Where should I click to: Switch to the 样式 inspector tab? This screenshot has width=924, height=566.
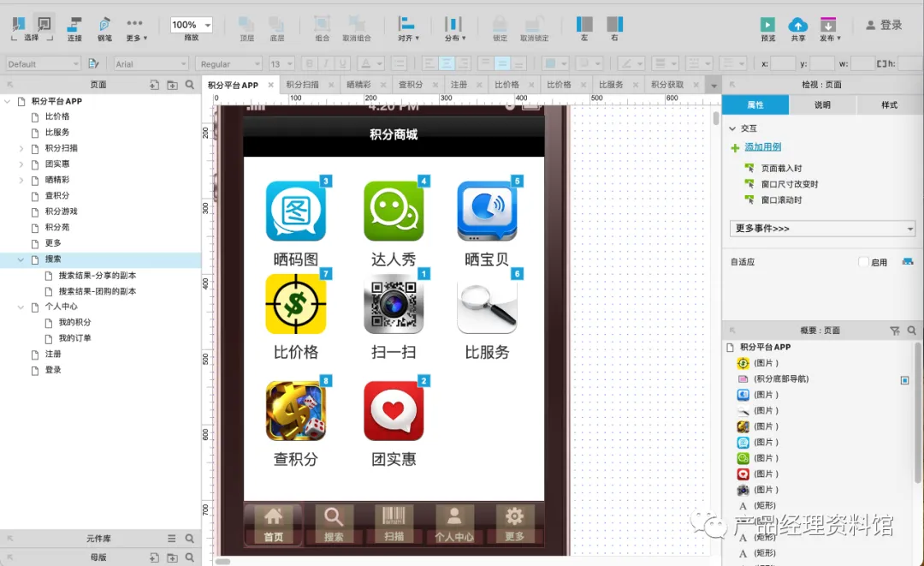click(890, 105)
